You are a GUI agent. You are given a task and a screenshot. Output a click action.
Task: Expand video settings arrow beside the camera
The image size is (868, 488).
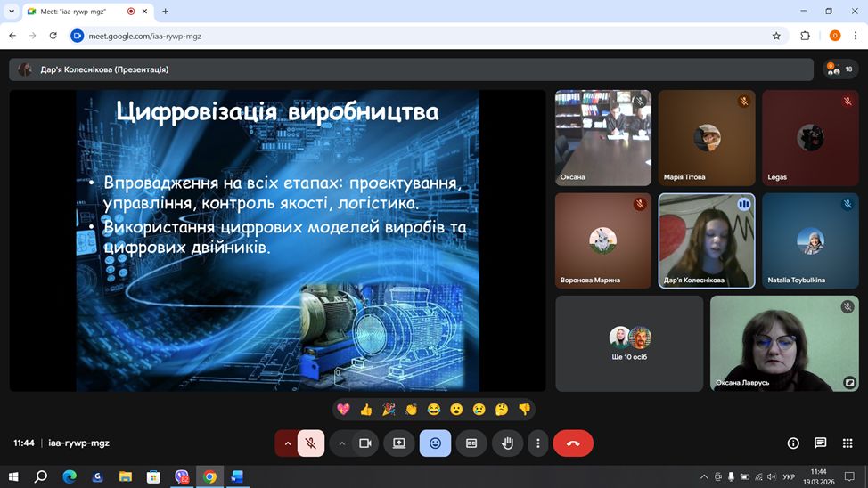pyautogui.click(x=342, y=443)
